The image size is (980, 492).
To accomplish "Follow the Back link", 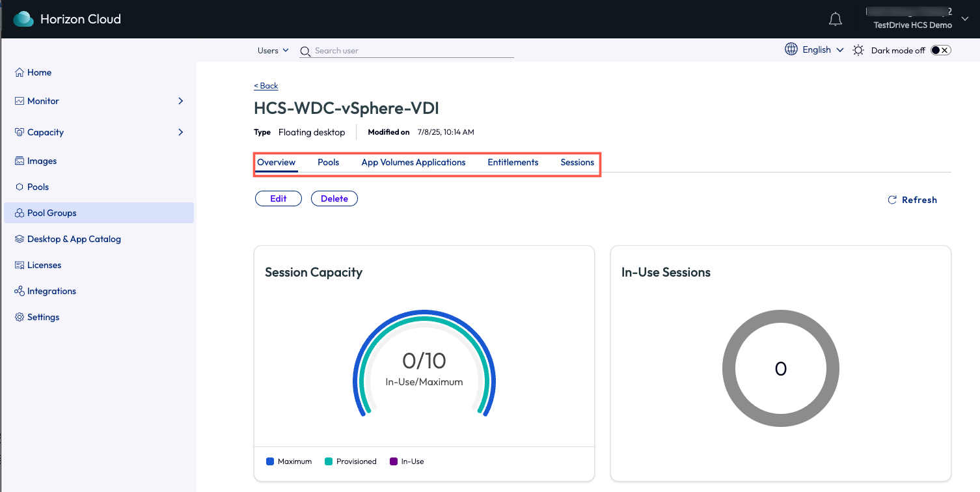I will (x=266, y=86).
